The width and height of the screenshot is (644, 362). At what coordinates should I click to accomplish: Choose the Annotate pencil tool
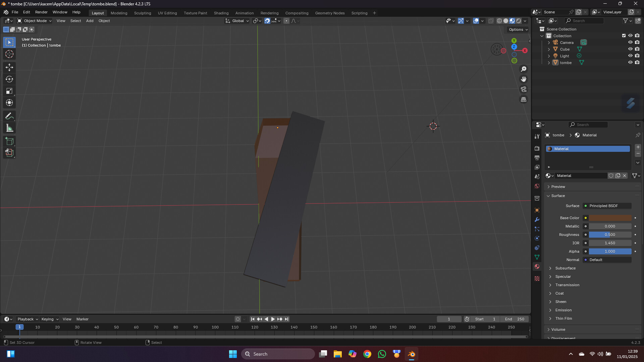pos(9,116)
